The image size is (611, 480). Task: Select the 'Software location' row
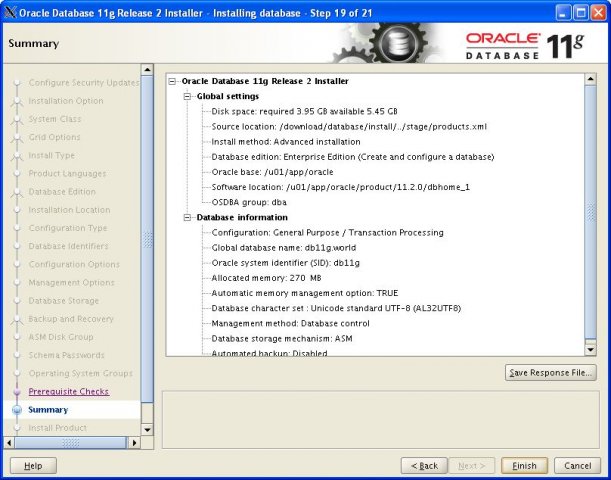[341, 187]
